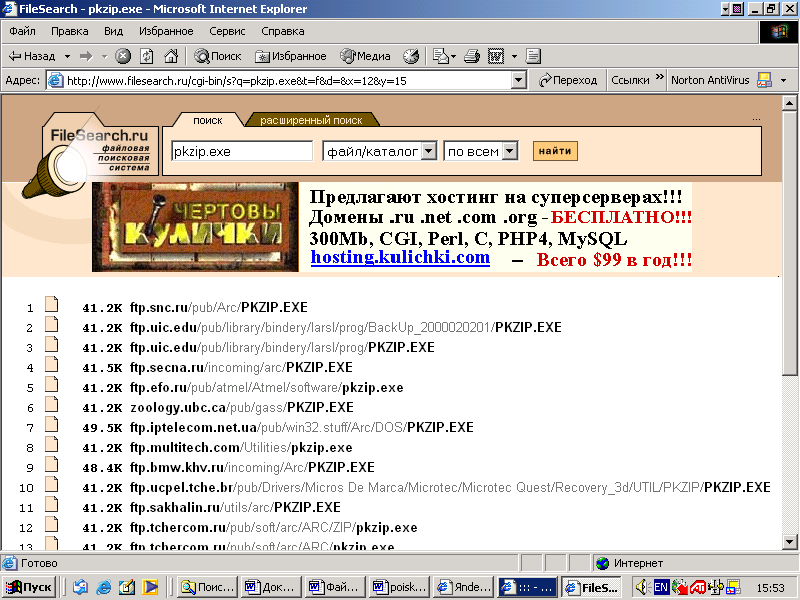Open the Избранное menu
The image size is (800, 600).
pyautogui.click(x=166, y=31)
